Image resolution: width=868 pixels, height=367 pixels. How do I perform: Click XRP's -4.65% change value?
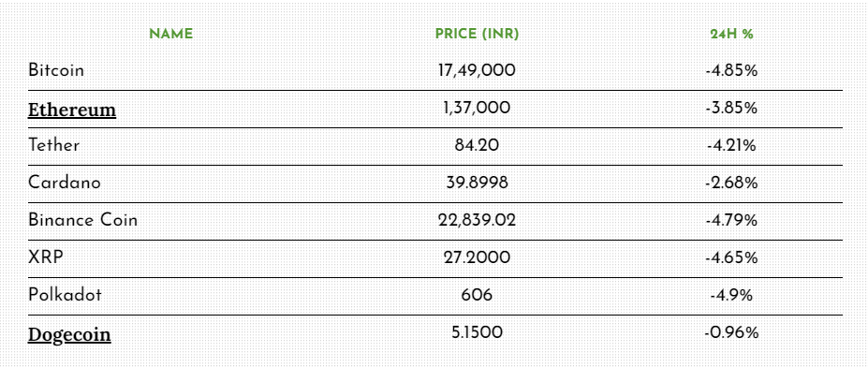[731, 257]
